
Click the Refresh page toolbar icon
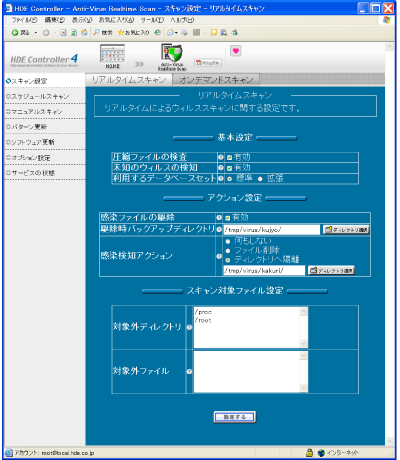pos(74,33)
